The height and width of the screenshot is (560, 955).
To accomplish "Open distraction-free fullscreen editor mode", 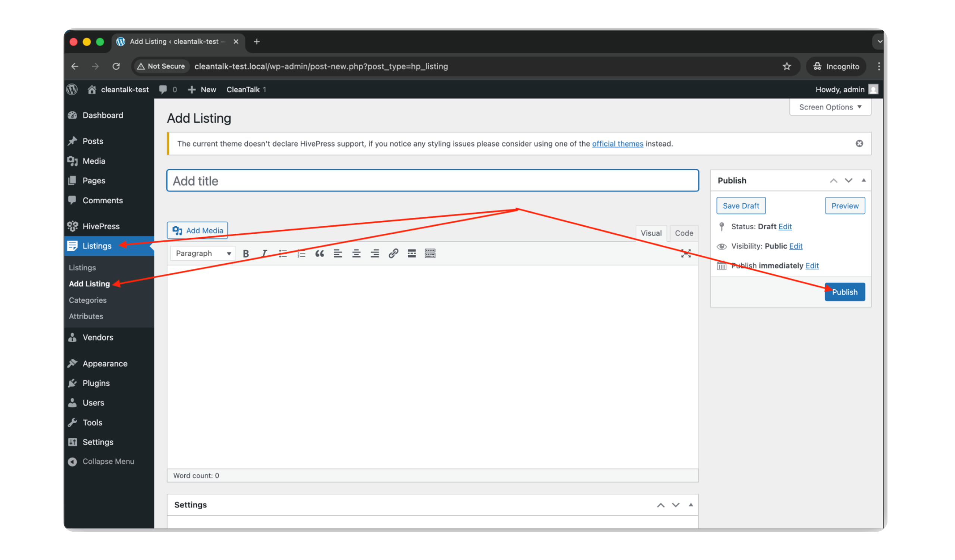I will [x=686, y=254].
